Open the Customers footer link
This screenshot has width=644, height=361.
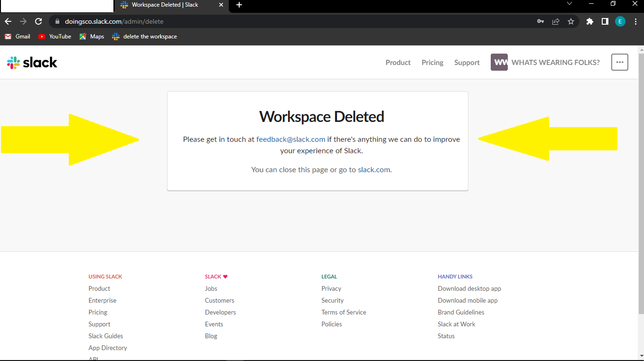pyautogui.click(x=220, y=300)
